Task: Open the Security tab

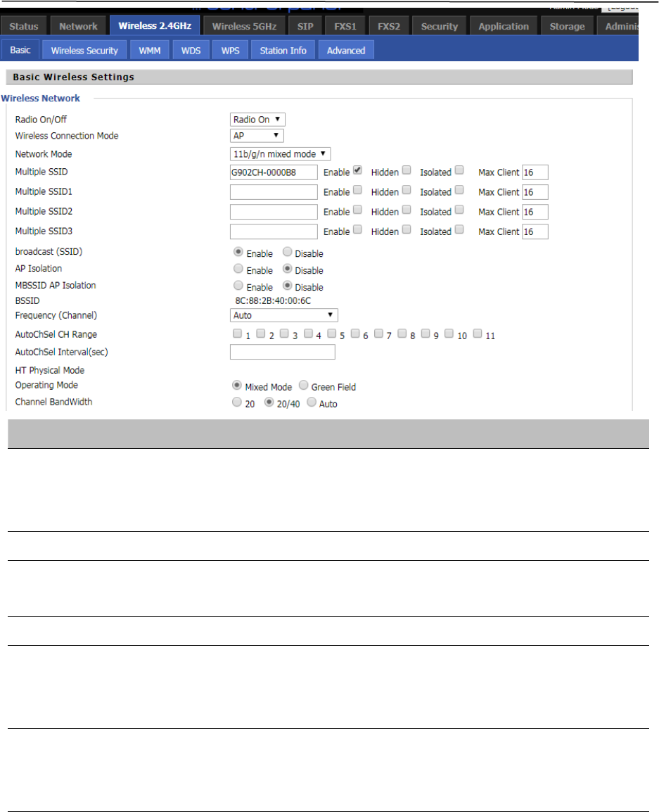Action: [x=440, y=26]
